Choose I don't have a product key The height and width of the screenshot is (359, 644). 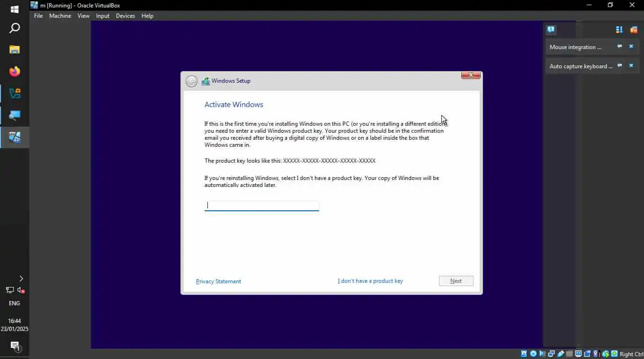[x=370, y=281]
